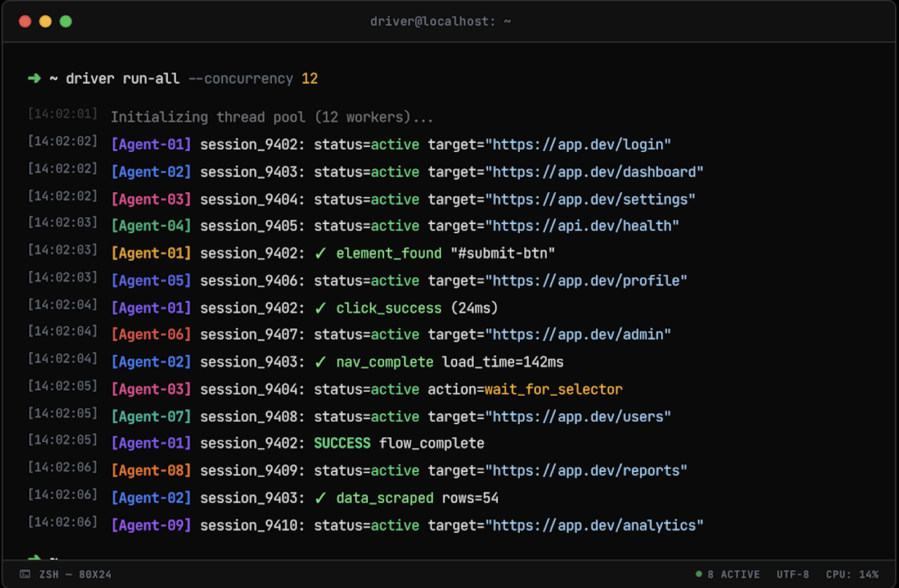Click [Agent-03] on the wait_for_selector line
Screen dimensions: 899x588
pyautogui.click(x=151, y=390)
